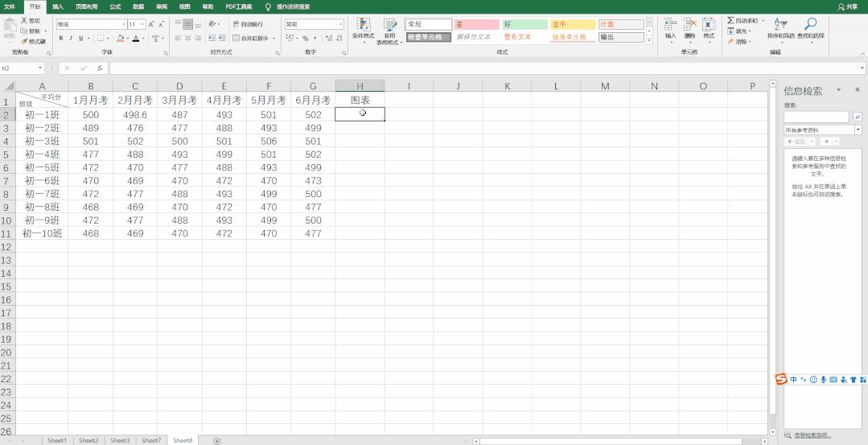Click the top align icon

[178, 24]
